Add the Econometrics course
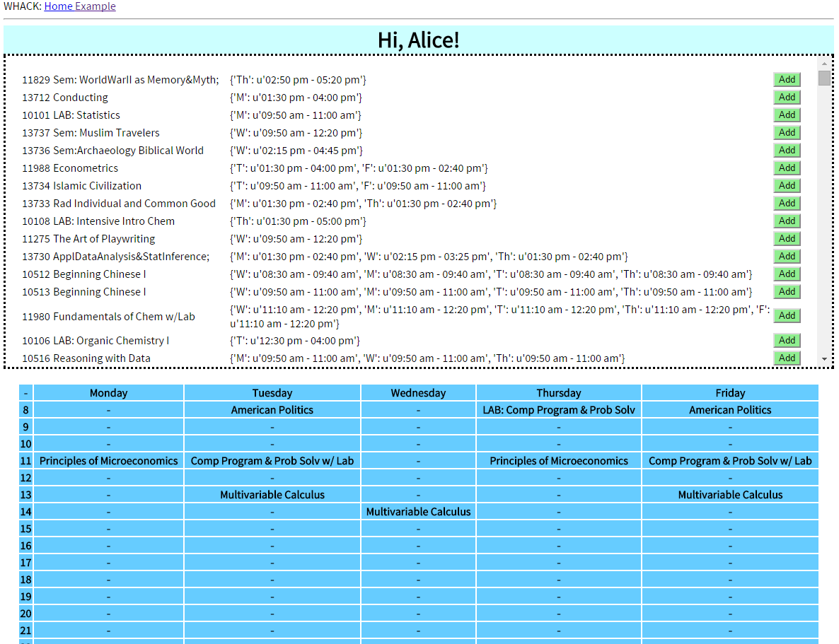 [787, 168]
